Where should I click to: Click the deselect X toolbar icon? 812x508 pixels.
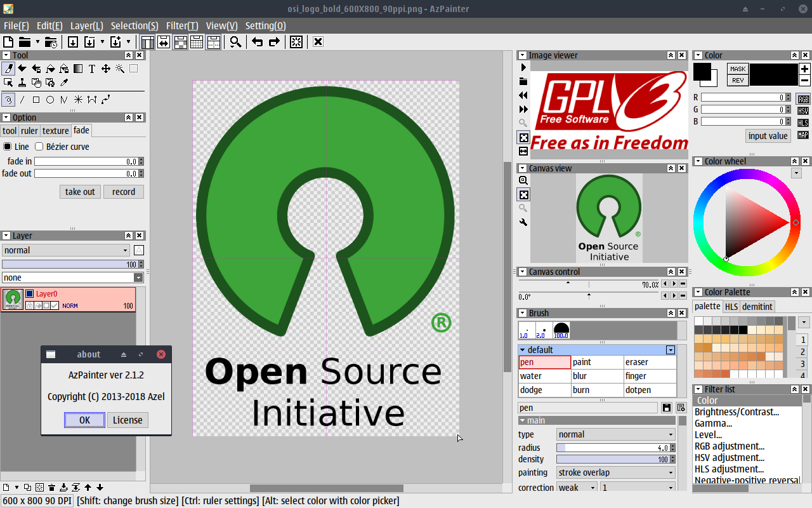pos(318,42)
